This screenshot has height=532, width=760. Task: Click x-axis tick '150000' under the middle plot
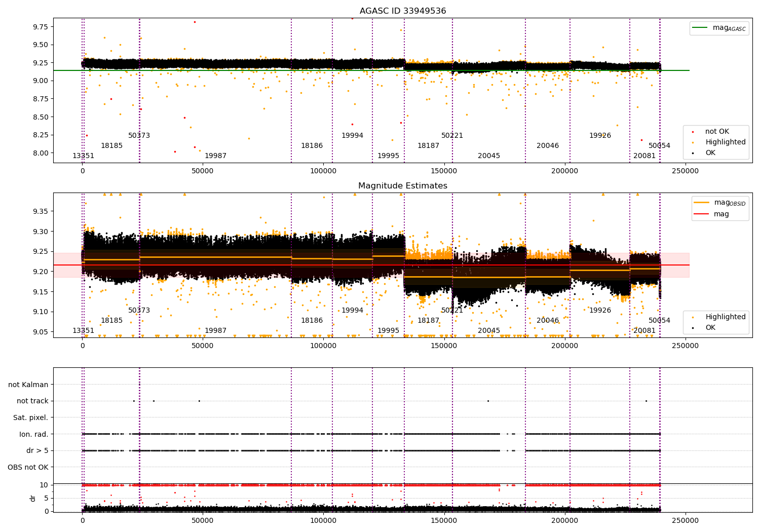[x=444, y=346]
